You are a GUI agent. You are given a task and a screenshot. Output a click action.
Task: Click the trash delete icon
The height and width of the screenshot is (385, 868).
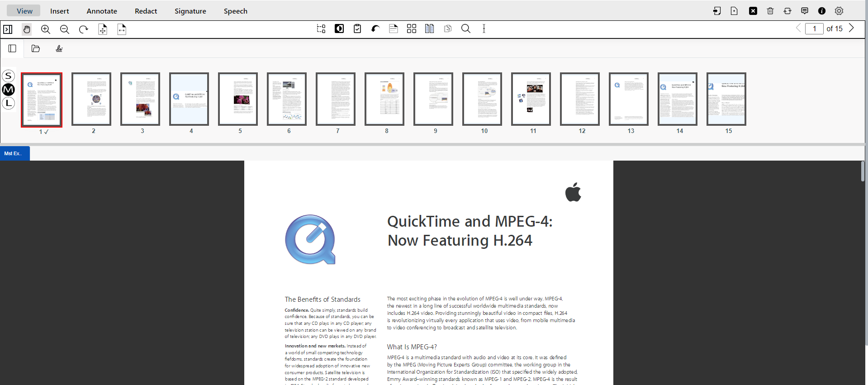point(770,11)
